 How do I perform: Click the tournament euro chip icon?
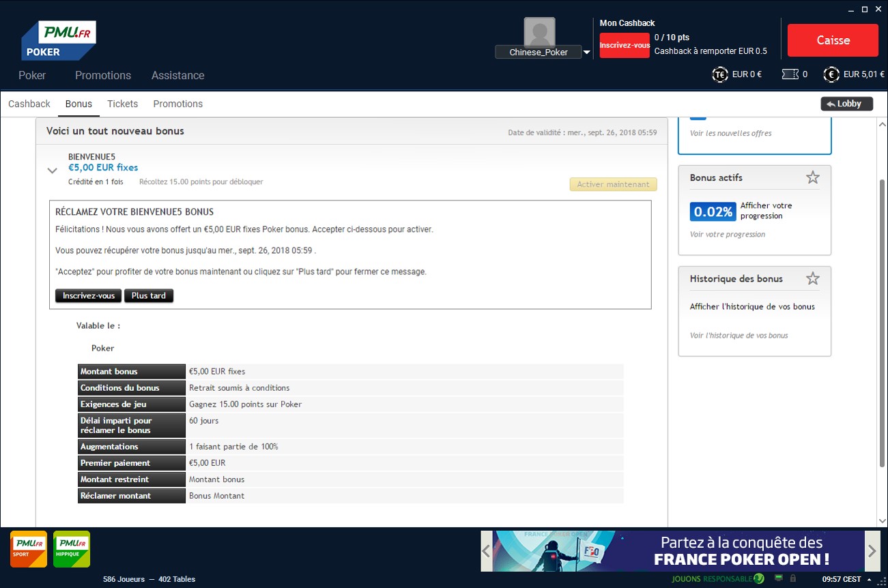pos(719,74)
